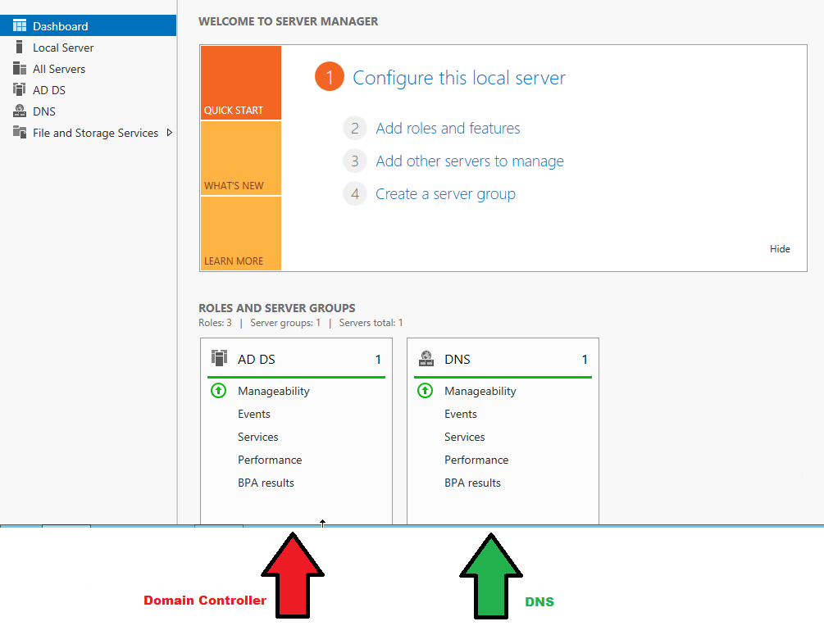
Task: Click the DNS tile header icon
Action: coord(426,359)
